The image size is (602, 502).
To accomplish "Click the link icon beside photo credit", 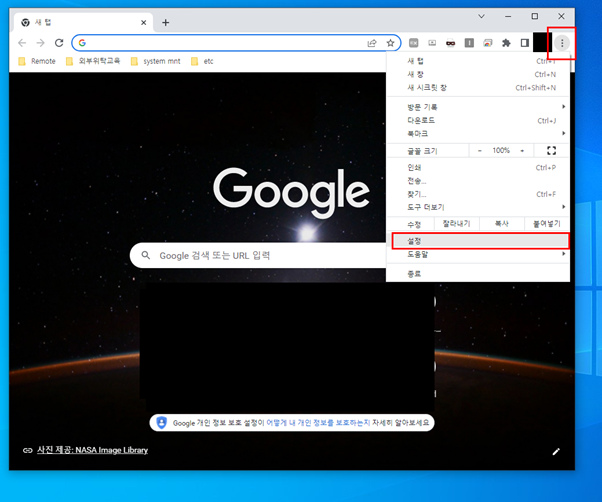I will pos(27,450).
